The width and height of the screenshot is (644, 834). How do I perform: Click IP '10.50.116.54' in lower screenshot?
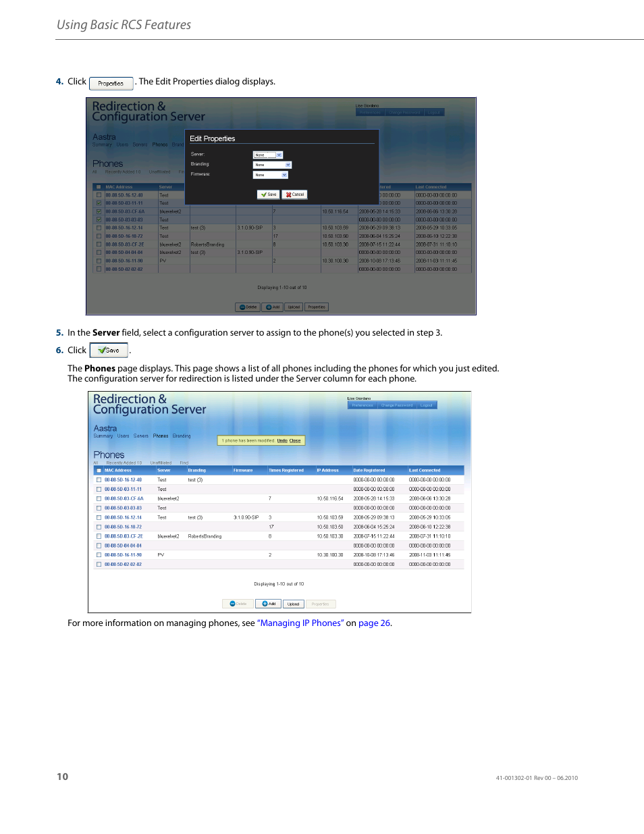pyautogui.click(x=330, y=498)
